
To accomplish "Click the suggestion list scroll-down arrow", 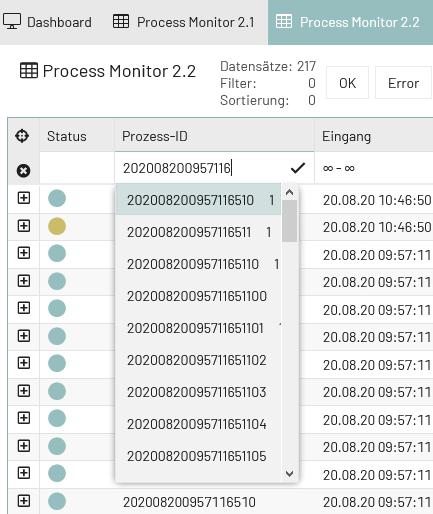I will pyautogui.click(x=289, y=474).
